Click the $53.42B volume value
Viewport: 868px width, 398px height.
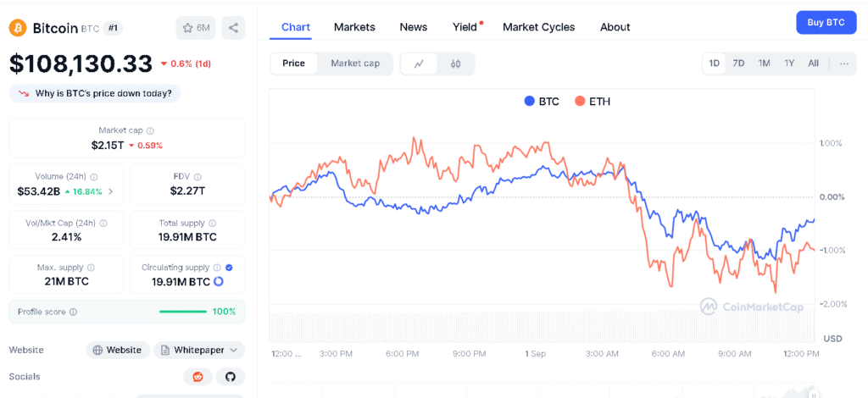point(38,192)
